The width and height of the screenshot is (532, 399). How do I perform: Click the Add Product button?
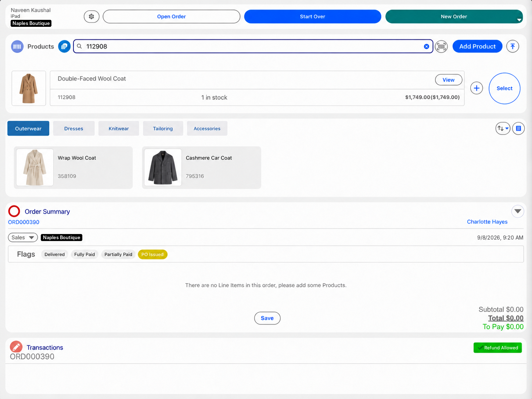pyautogui.click(x=478, y=46)
